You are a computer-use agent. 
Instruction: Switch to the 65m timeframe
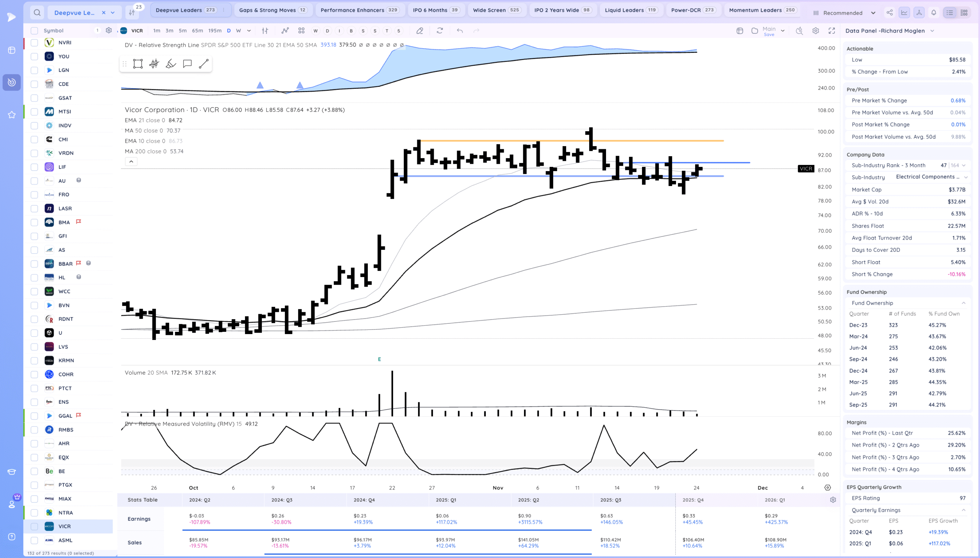pyautogui.click(x=198, y=31)
